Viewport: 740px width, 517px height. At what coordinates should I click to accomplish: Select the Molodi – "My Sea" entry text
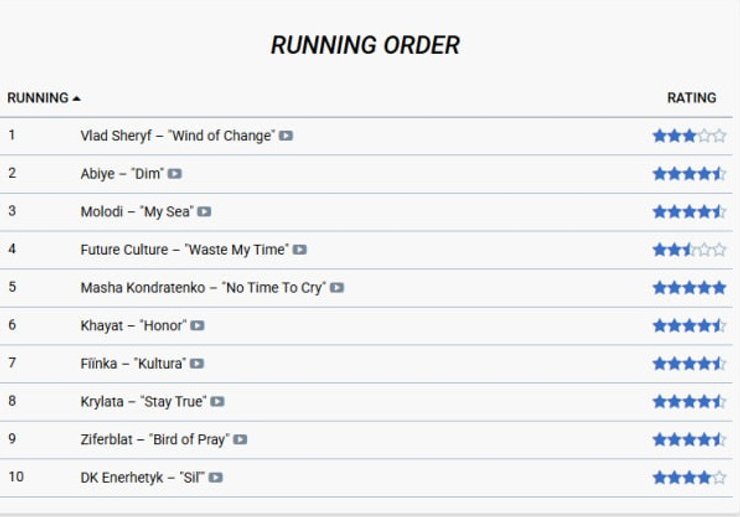(x=136, y=212)
